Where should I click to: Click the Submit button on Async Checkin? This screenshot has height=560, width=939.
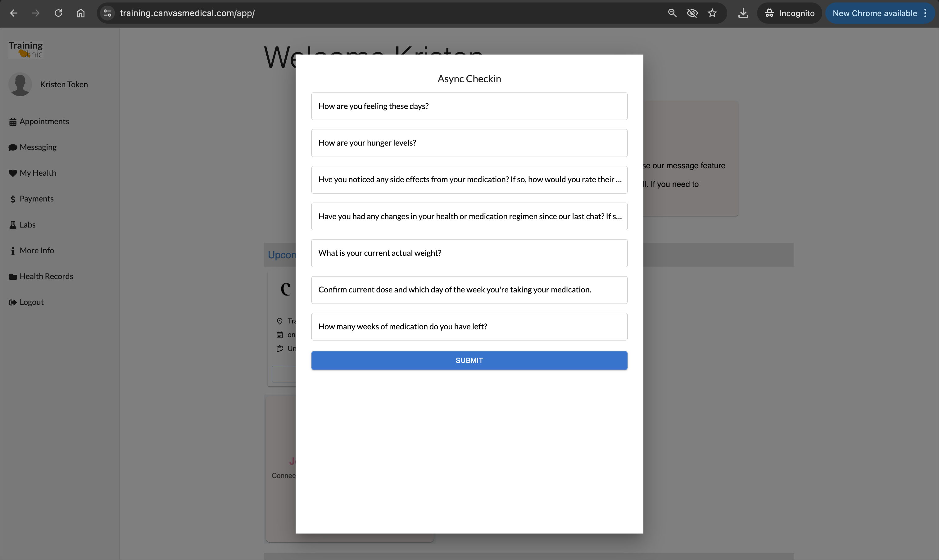pyautogui.click(x=469, y=360)
